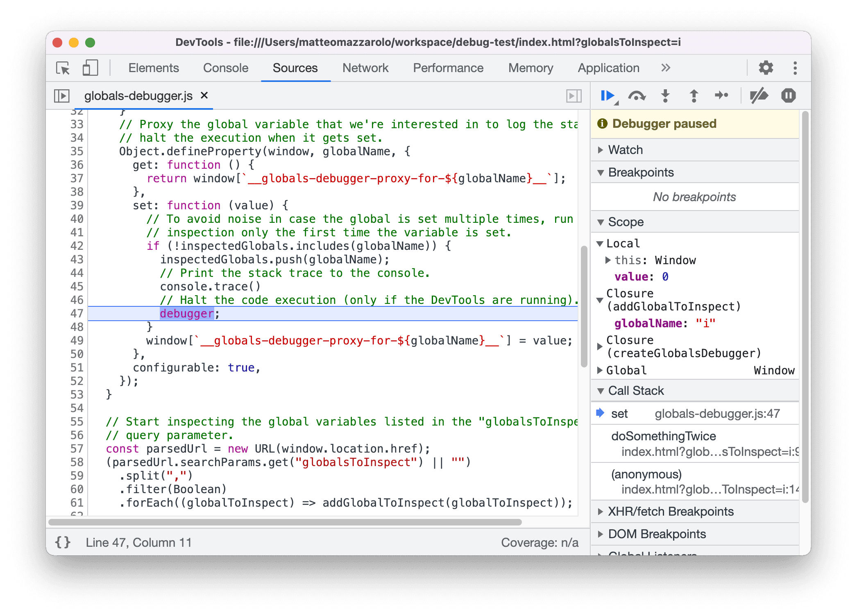Step into next function call
The width and height of the screenshot is (857, 616).
click(x=665, y=96)
